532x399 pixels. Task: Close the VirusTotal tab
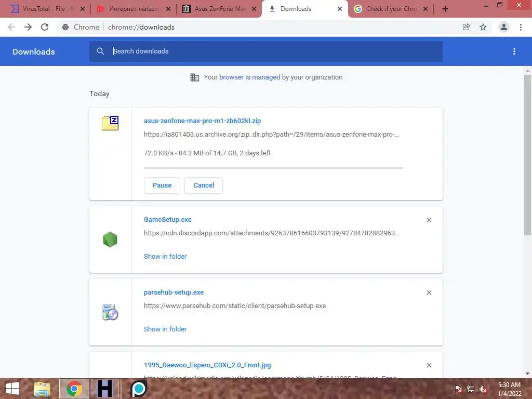pos(83,9)
